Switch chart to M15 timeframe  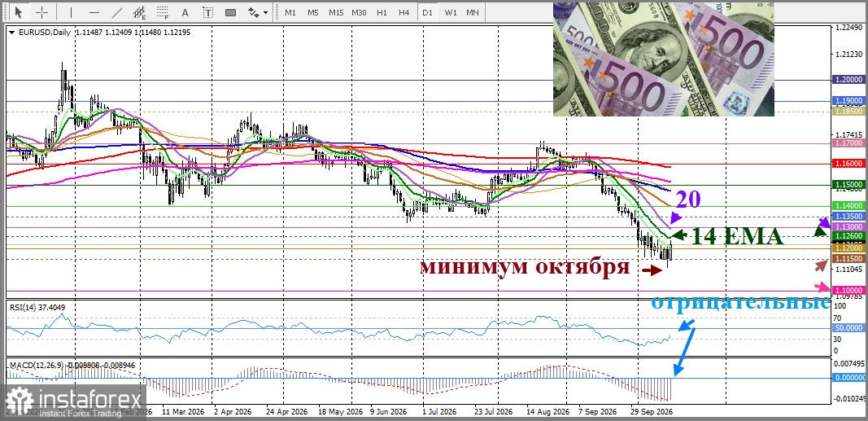pyautogui.click(x=336, y=12)
